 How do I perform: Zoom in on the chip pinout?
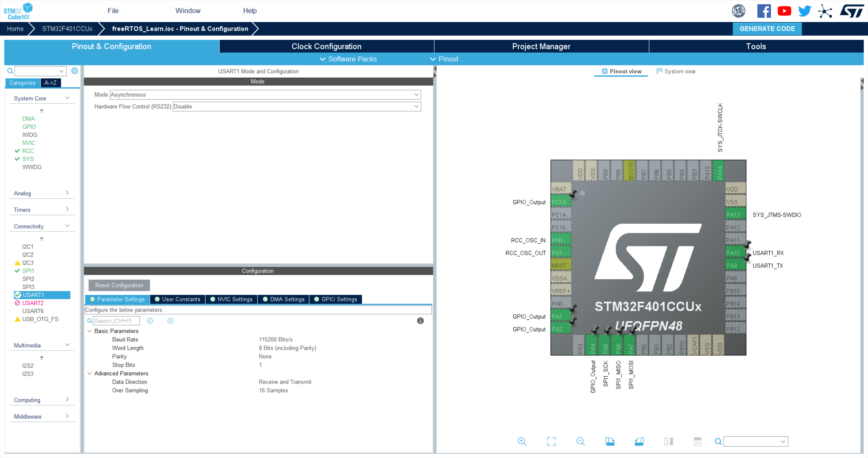pos(522,441)
